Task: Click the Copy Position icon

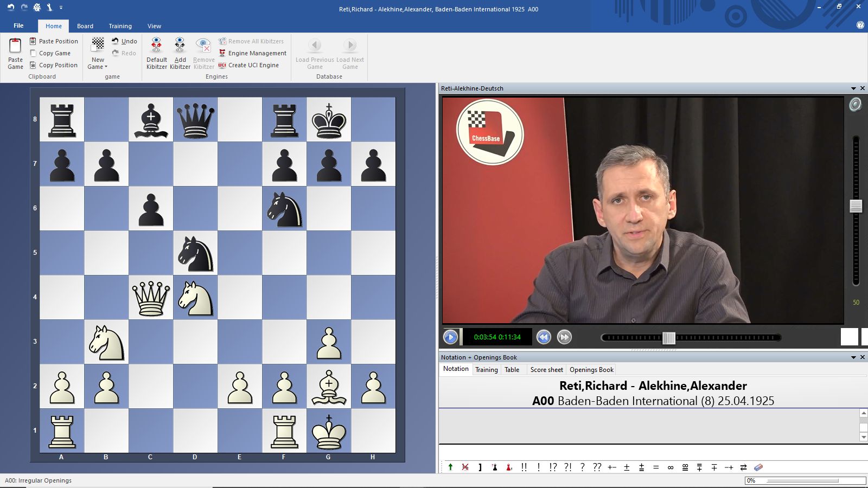Action: click(33, 65)
